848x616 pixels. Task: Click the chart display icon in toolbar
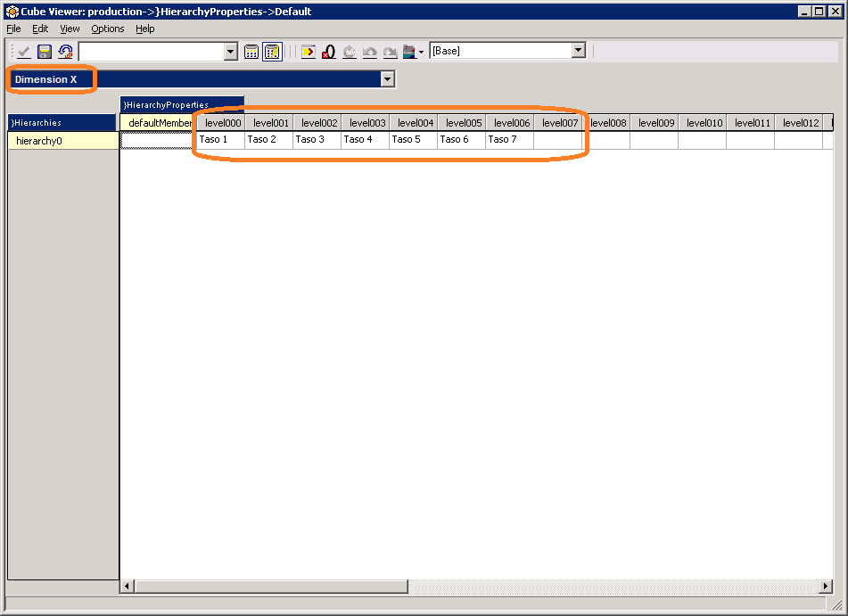(409, 52)
